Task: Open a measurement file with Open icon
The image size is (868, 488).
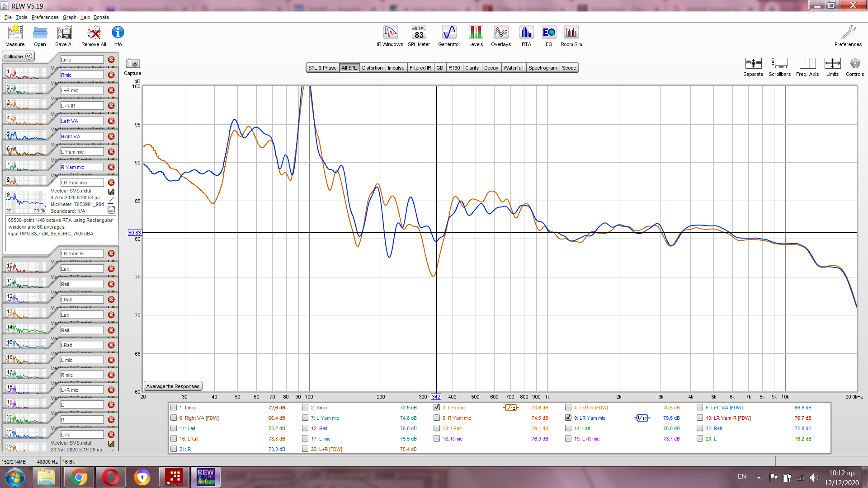Action: pos(40,36)
